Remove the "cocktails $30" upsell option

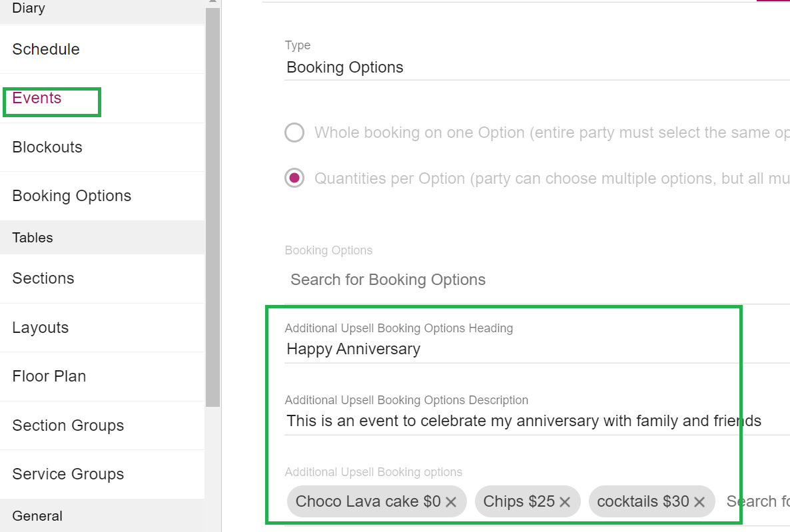[x=699, y=501]
